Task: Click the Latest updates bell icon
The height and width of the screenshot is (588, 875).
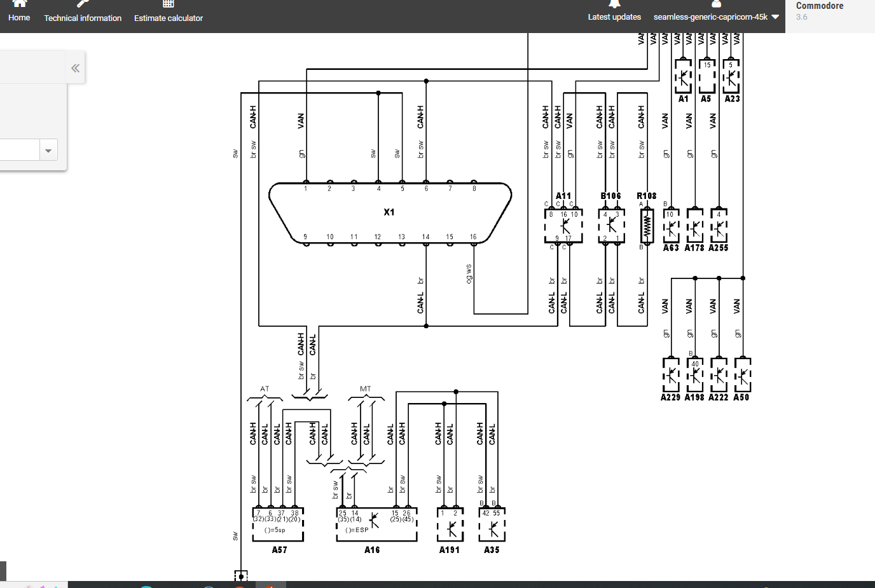Action: tap(614, 3)
